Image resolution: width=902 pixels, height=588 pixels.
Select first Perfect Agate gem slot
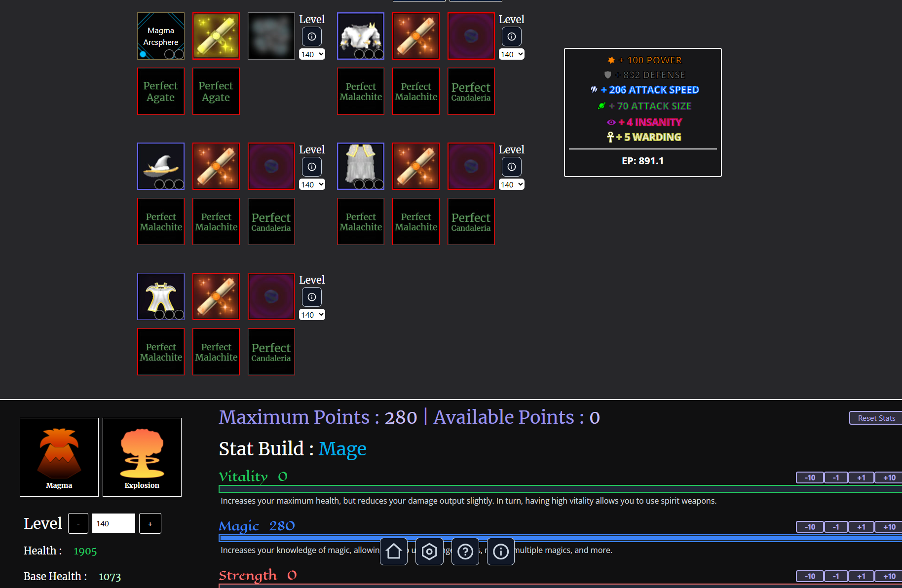click(161, 91)
